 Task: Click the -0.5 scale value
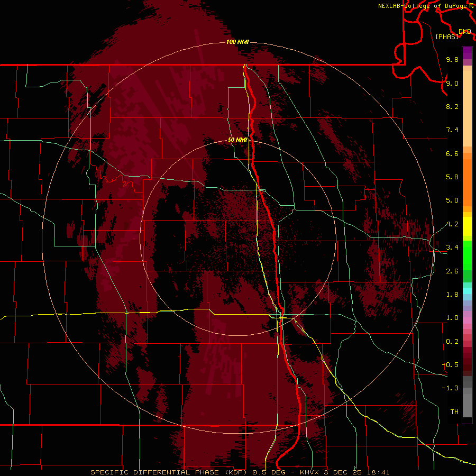tap(450, 365)
